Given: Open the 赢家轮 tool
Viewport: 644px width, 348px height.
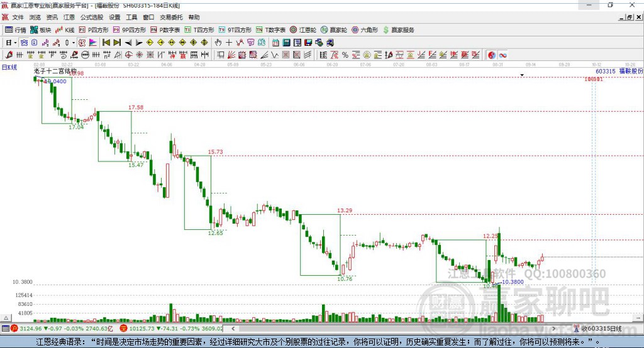Looking at the screenshot, I should coord(334,30).
